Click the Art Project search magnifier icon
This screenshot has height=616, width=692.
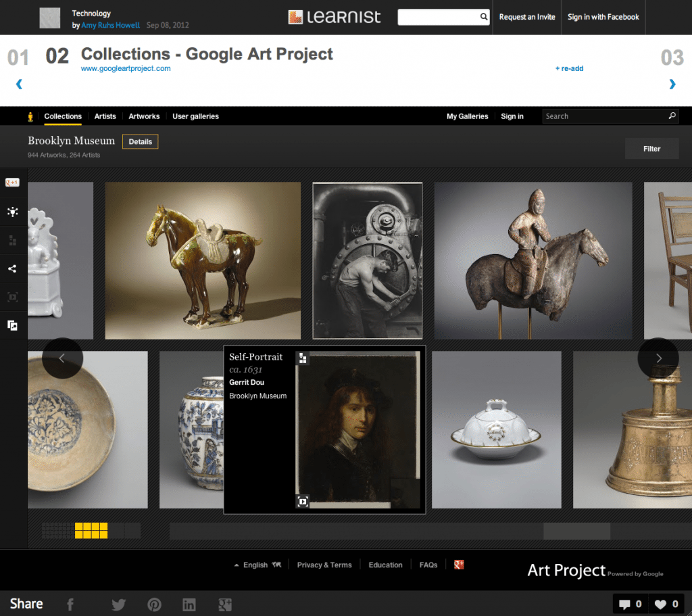point(672,116)
